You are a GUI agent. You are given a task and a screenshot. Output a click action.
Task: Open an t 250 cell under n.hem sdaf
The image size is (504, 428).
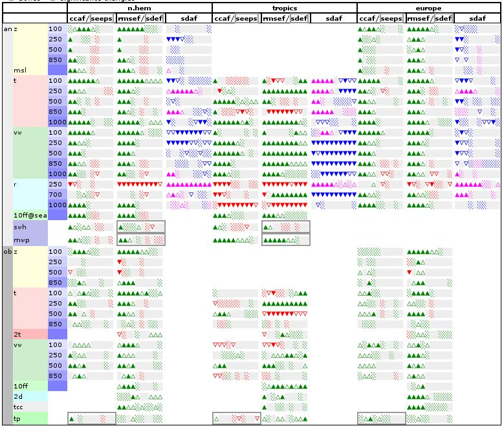click(x=189, y=91)
